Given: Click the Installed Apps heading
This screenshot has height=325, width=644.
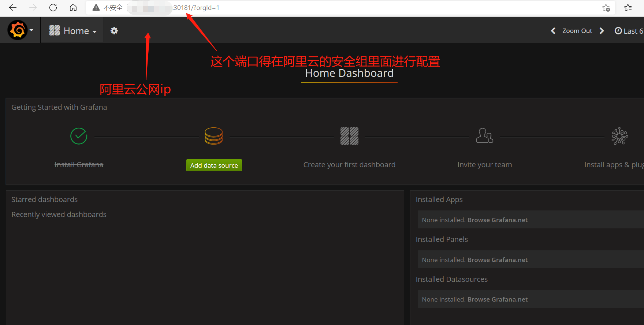Looking at the screenshot, I should point(439,199).
